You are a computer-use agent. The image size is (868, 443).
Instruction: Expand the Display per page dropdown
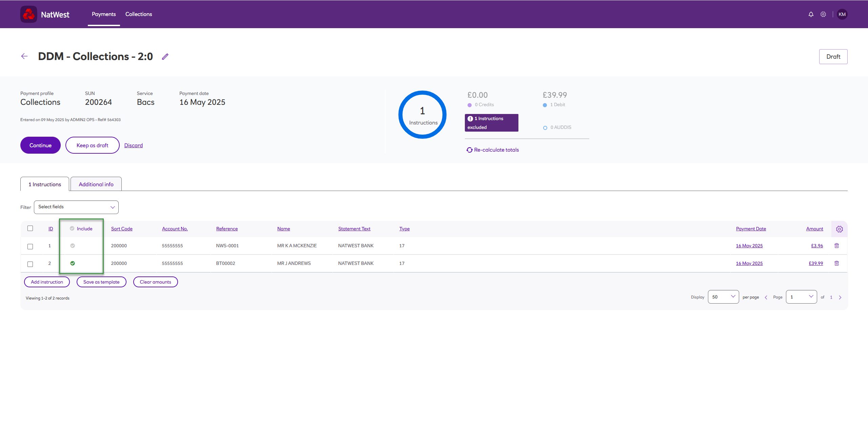click(723, 297)
